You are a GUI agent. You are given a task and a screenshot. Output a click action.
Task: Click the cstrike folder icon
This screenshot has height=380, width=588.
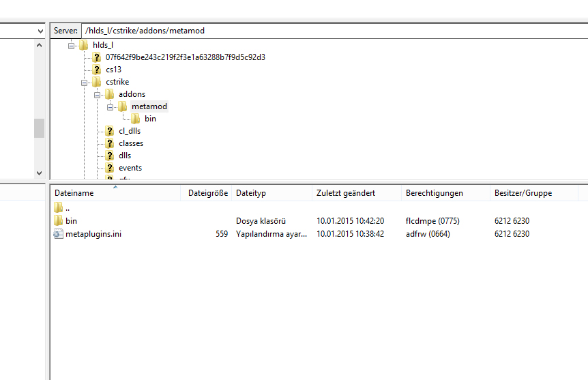tap(97, 82)
